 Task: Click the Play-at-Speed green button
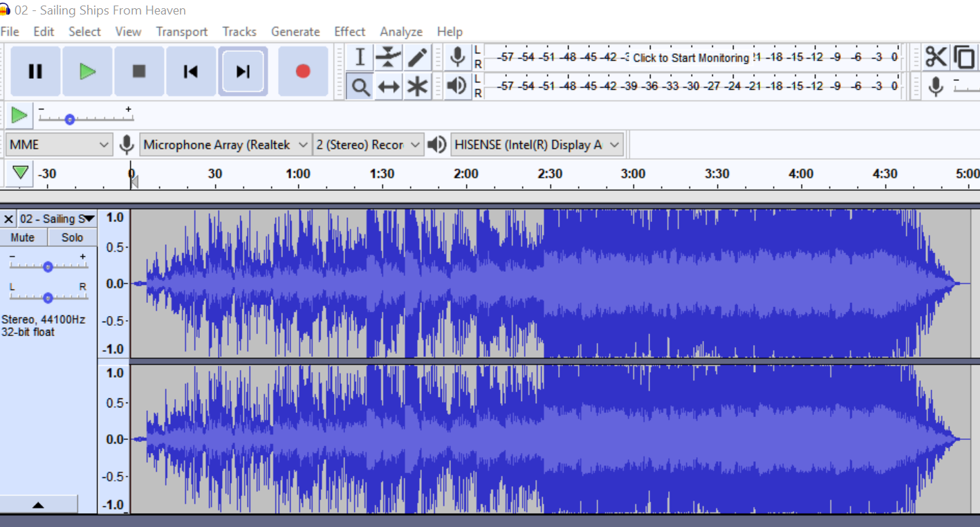pyautogui.click(x=19, y=115)
